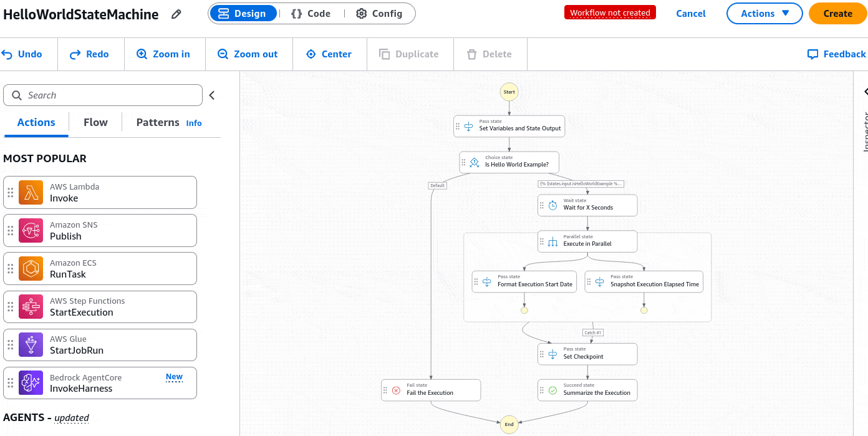Click into the Search states field
Viewport: 868px width, 436px height.
tap(103, 95)
